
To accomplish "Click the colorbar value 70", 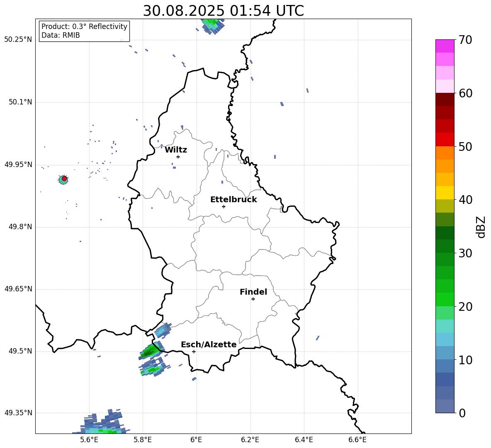I will (x=465, y=40).
